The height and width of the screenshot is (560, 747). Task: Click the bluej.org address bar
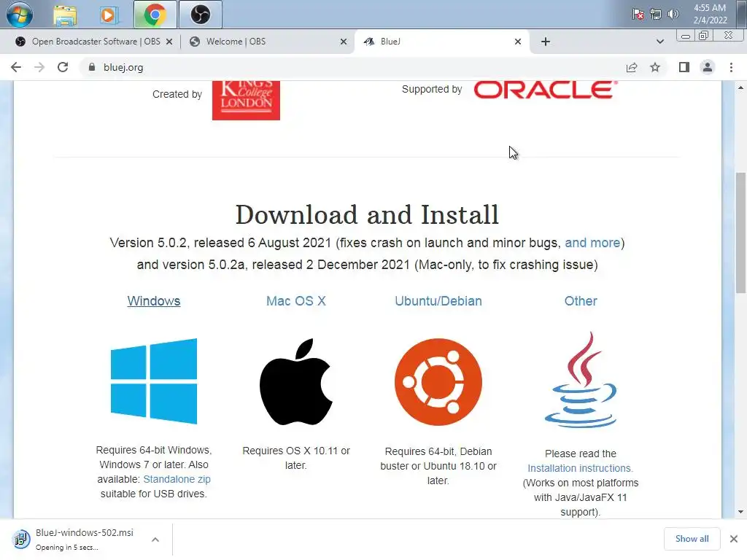(x=352, y=67)
